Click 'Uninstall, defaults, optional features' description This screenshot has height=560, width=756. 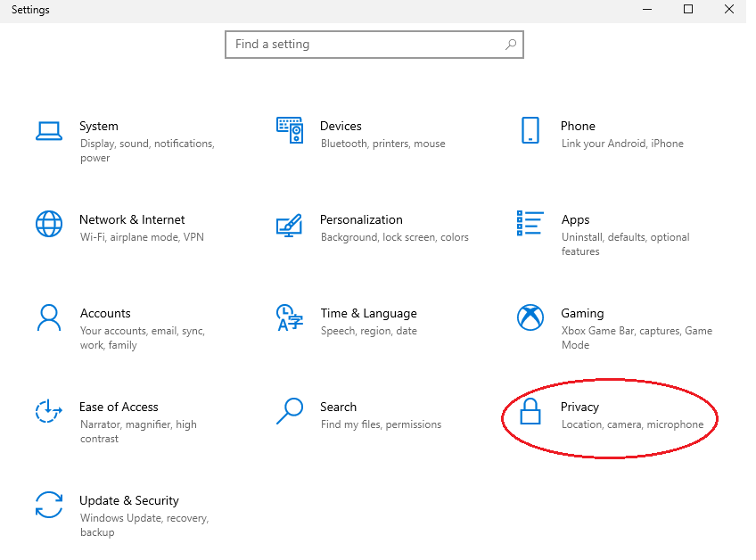[625, 244]
